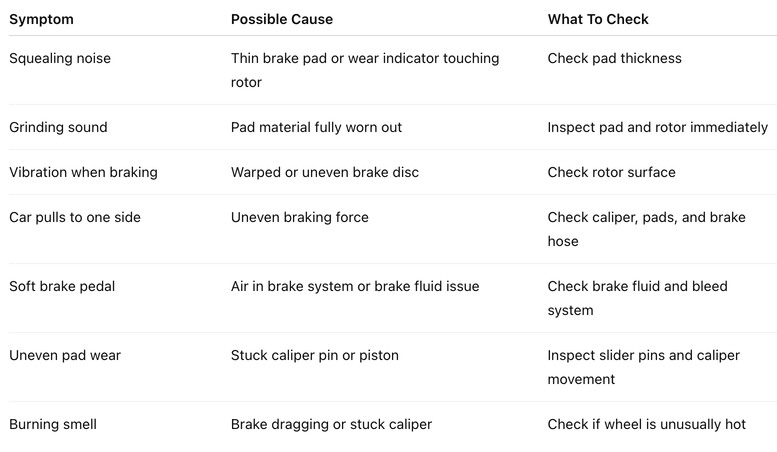Image resolution: width=777 pixels, height=452 pixels.
Task: Select the Check pad thickness cell
Action: tap(614, 58)
